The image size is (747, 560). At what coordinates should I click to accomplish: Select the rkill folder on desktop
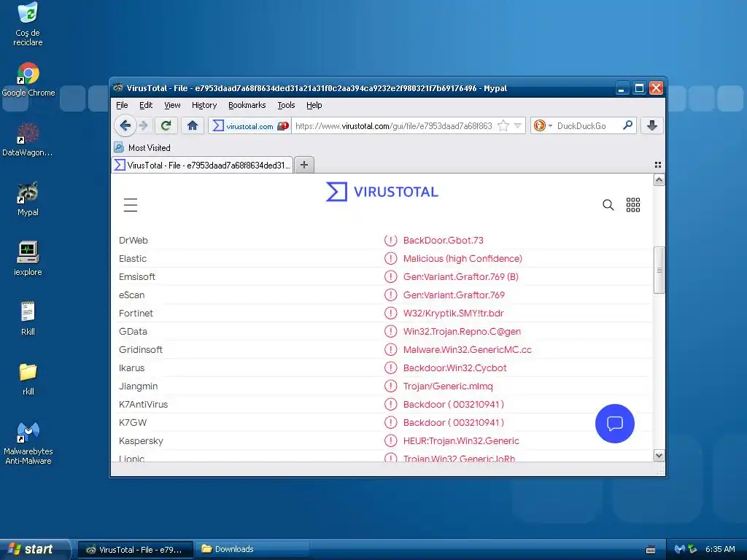(x=28, y=379)
